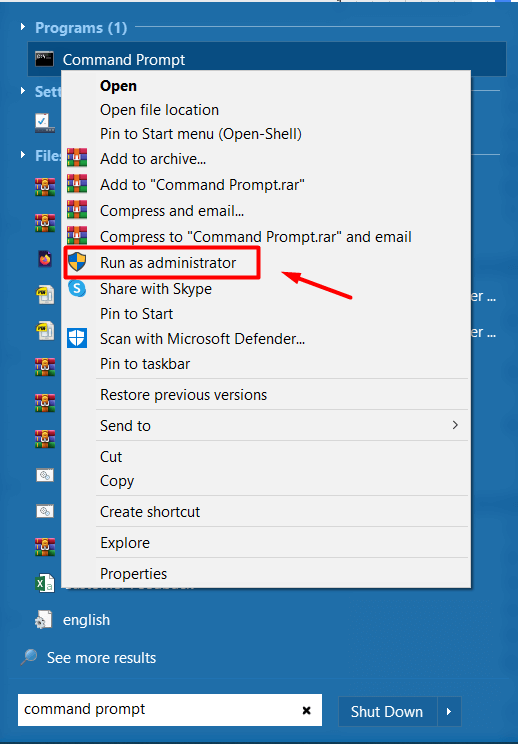The image size is (518, 744).
Task: Choose Open file location
Action: click(x=159, y=110)
